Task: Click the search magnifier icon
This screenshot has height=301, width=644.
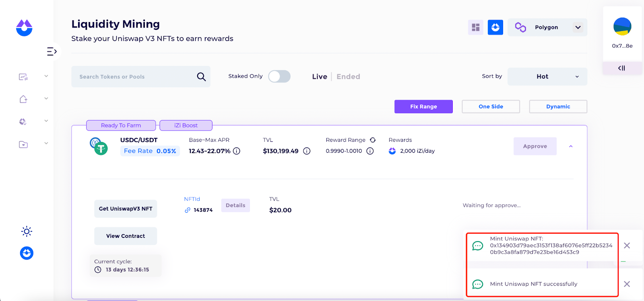Action: point(201,77)
